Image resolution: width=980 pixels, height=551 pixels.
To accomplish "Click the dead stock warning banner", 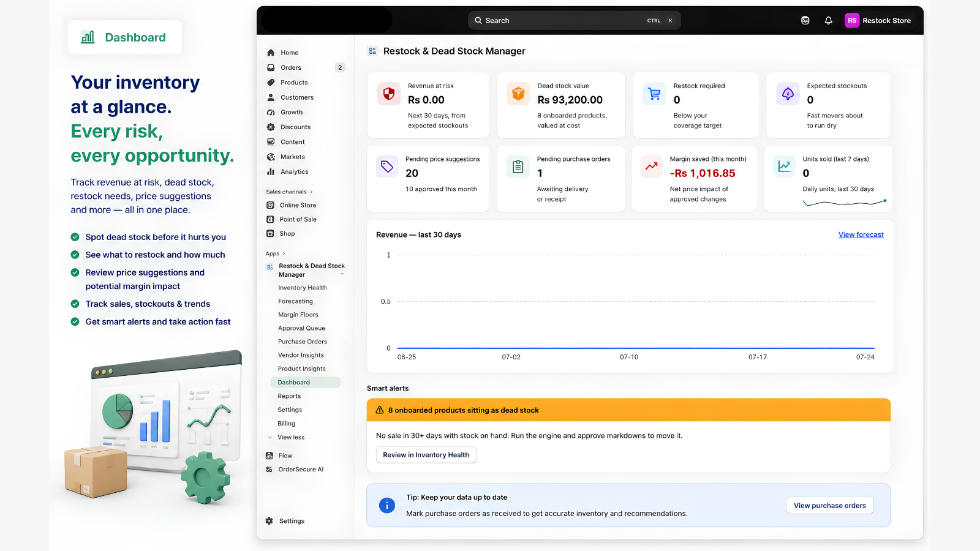I will 628,410.
